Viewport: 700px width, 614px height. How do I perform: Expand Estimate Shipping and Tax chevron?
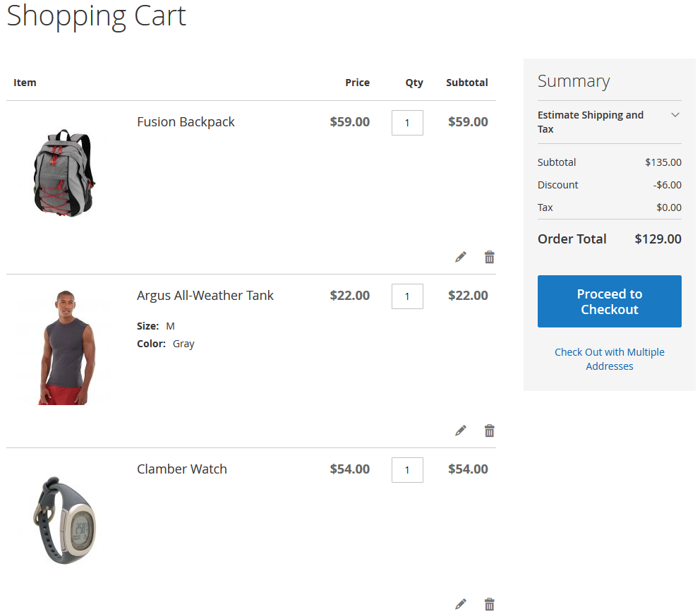[x=675, y=115]
